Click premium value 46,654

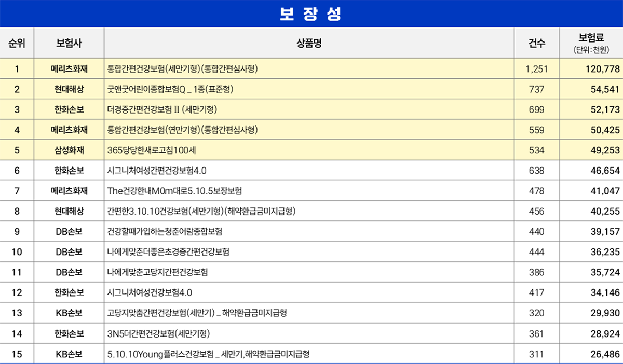click(605, 171)
